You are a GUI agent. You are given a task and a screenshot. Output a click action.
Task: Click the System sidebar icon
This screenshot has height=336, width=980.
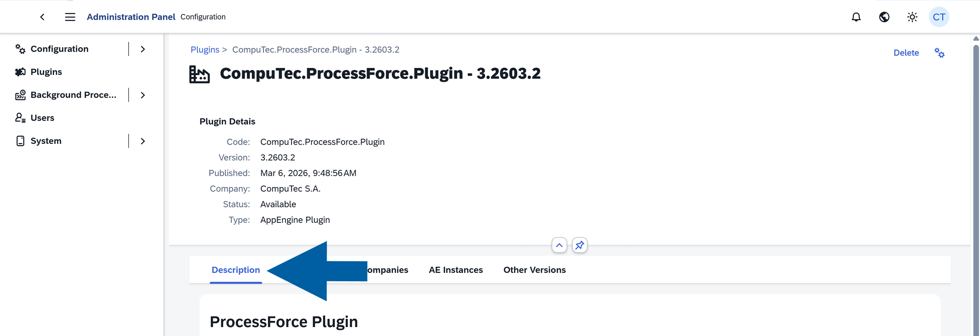pyautogui.click(x=20, y=141)
